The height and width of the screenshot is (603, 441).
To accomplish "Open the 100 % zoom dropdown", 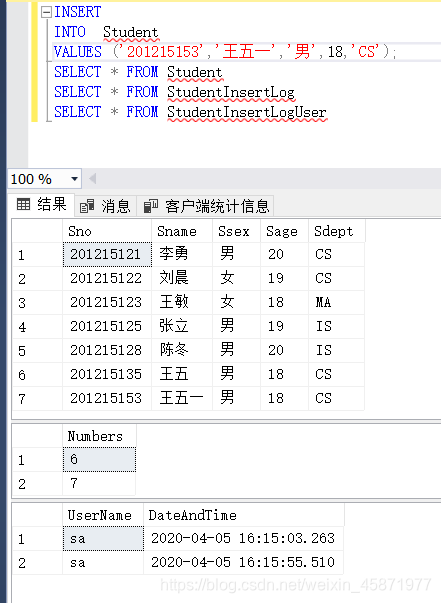I will coord(75,179).
